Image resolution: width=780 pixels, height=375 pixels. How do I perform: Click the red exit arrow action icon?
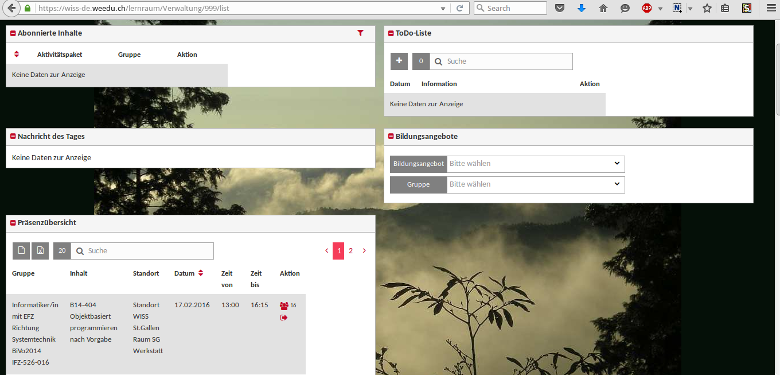coord(284,317)
